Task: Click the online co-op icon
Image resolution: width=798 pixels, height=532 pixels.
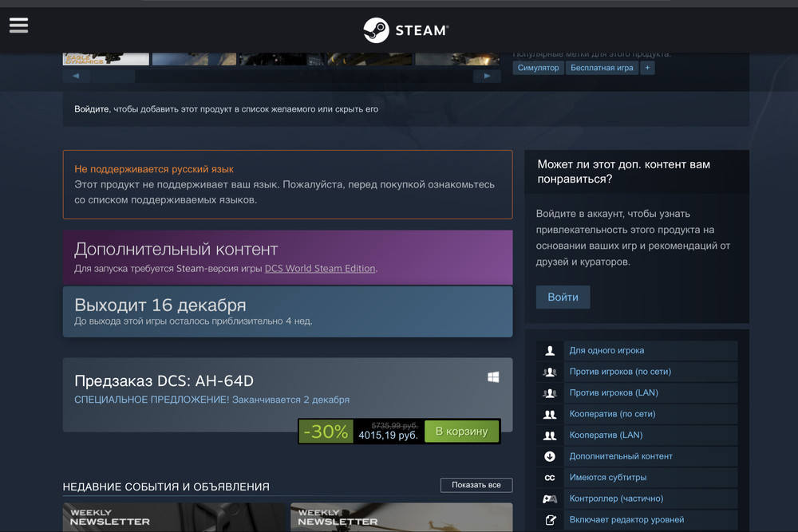Action: pos(550,414)
